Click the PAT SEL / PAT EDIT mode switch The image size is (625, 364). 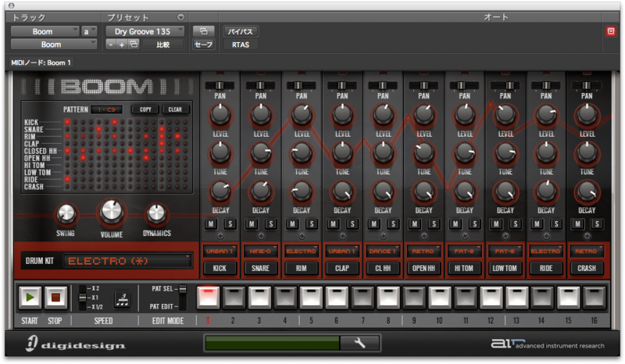click(183, 298)
